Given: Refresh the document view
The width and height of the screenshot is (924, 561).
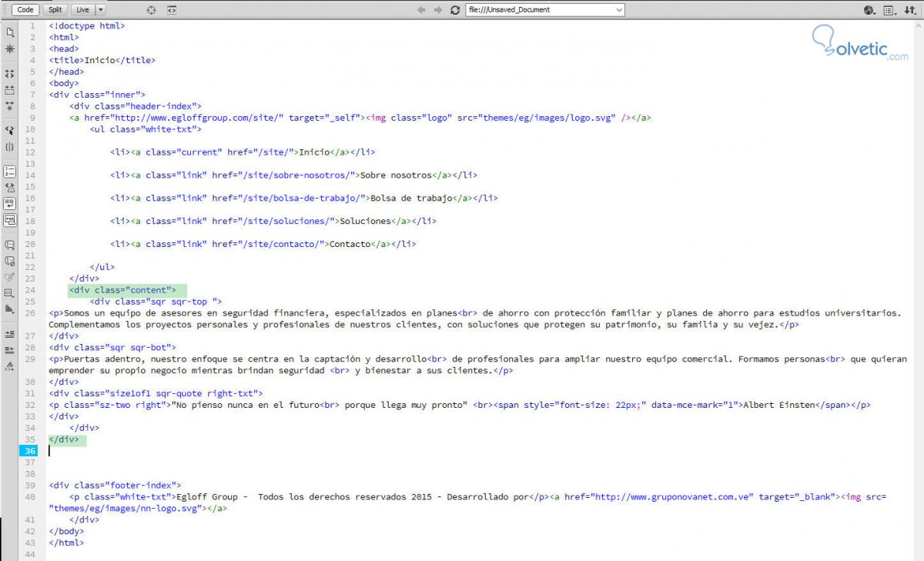Looking at the screenshot, I should [455, 10].
